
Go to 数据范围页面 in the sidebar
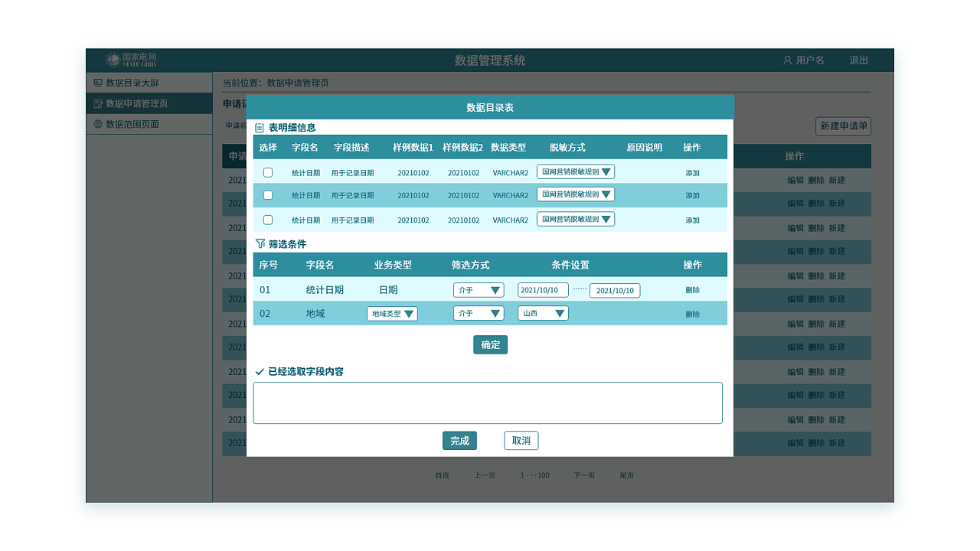pos(149,124)
